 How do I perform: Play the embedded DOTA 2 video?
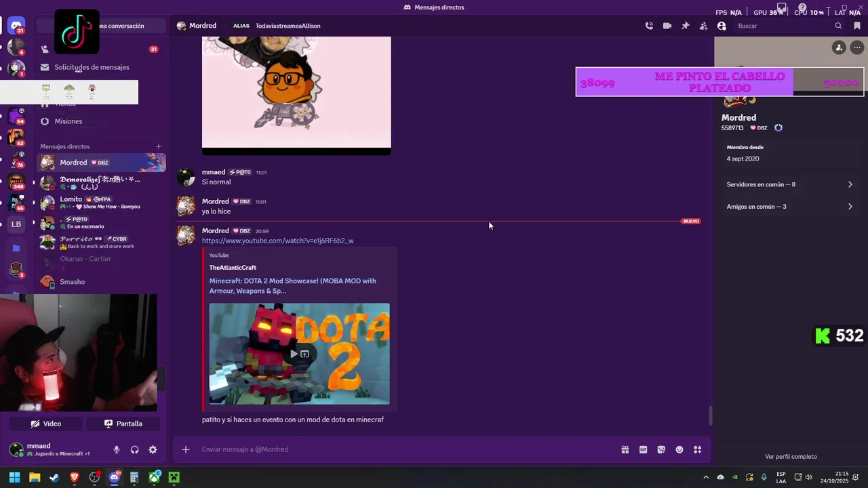(294, 354)
